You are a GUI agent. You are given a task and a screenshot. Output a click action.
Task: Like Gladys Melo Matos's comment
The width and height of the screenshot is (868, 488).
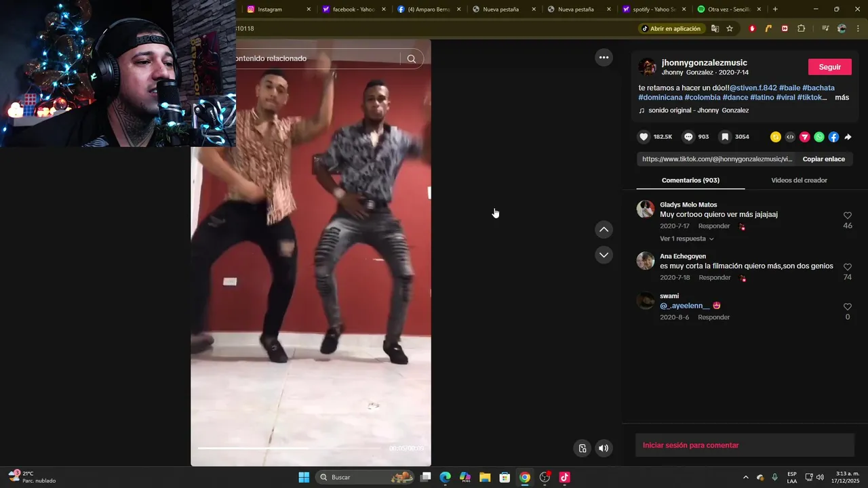coord(848,216)
